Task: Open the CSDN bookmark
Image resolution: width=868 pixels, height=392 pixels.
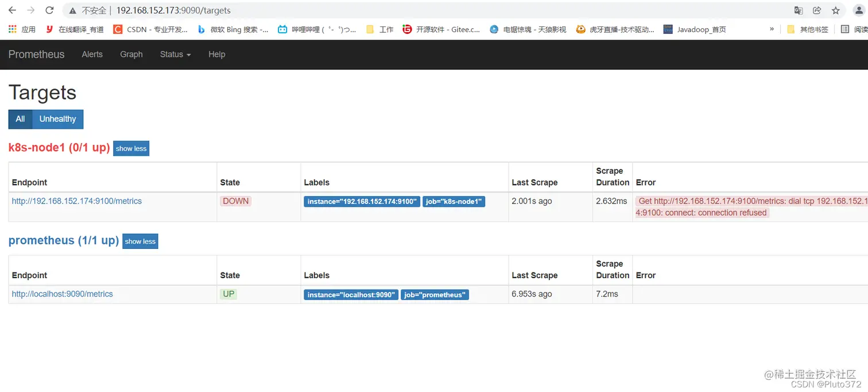Action: pos(150,29)
